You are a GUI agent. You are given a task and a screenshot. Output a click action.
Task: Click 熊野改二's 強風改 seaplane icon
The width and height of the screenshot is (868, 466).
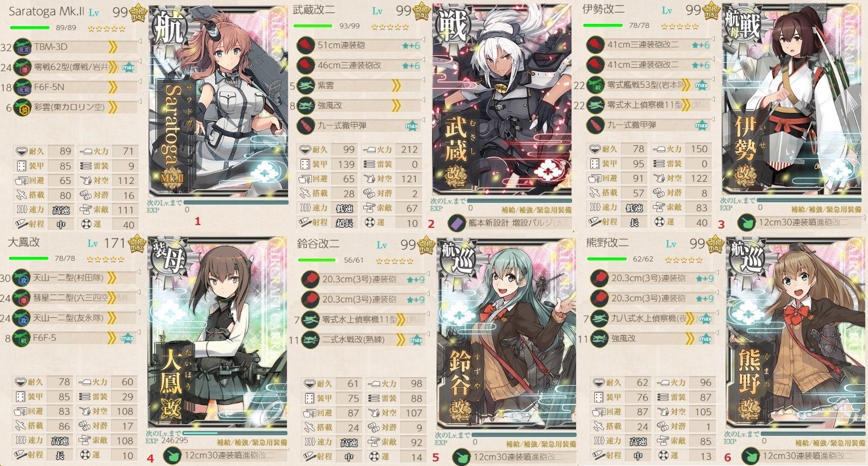599,338
